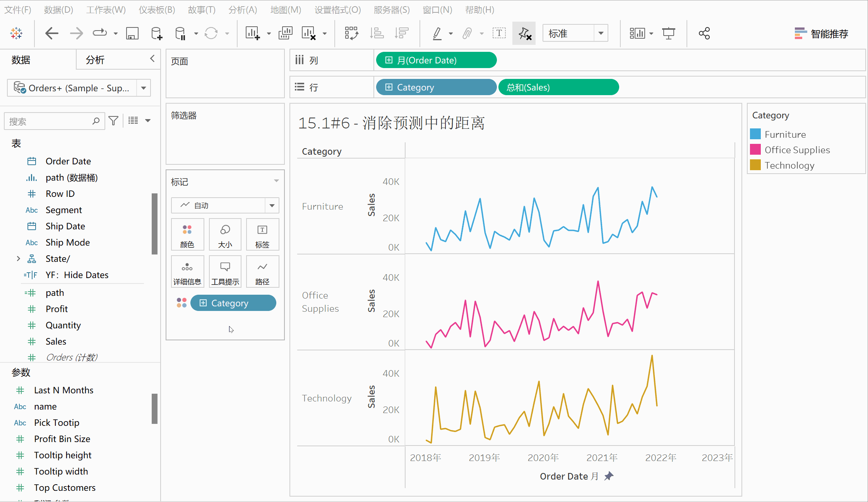The height and width of the screenshot is (502, 868).
Task: Open the 智能推荐 Show Me panel
Action: tap(821, 34)
